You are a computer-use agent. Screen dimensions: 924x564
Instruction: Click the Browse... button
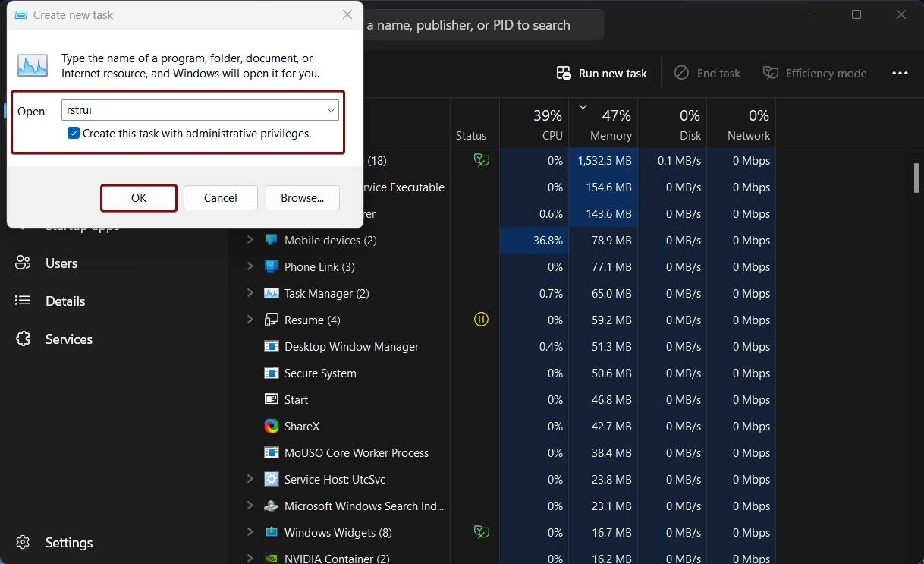pos(302,197)
